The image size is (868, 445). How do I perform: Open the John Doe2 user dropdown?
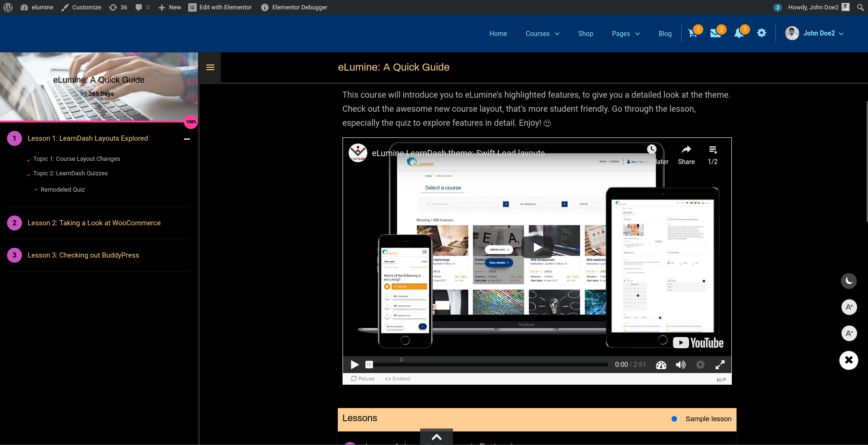tap(815, 33)
